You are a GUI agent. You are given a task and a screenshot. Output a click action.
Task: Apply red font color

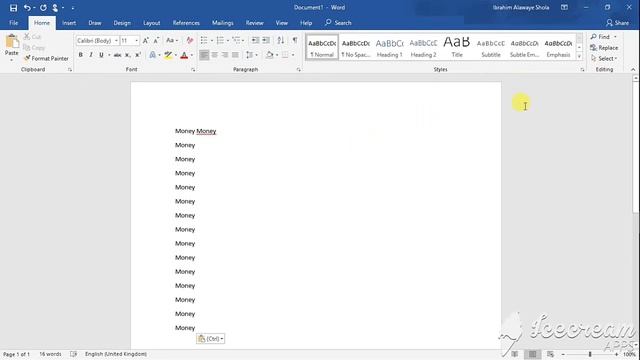click(184, 55)
